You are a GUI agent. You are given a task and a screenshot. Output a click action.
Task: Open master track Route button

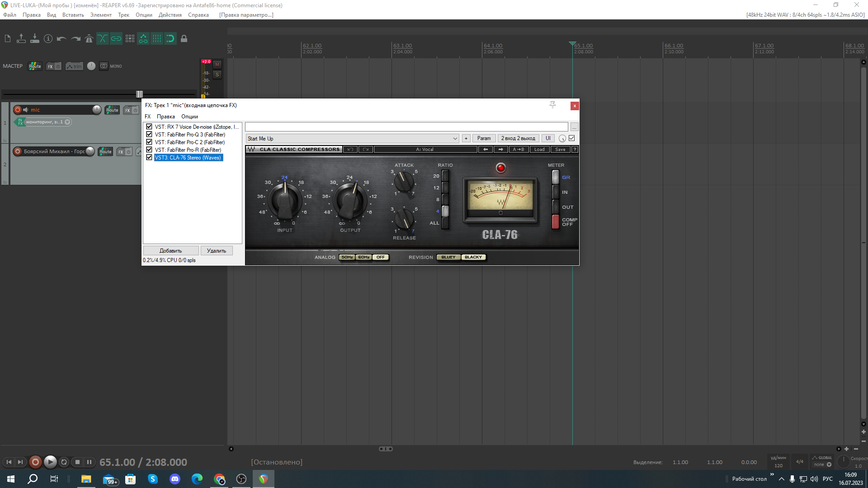click(35, 66)
